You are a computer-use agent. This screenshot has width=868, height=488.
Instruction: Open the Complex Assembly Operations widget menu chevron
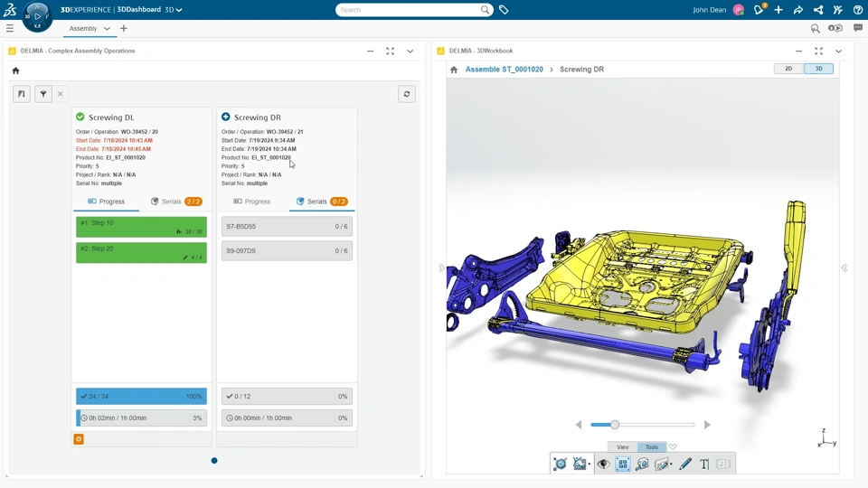pos(410,51)
